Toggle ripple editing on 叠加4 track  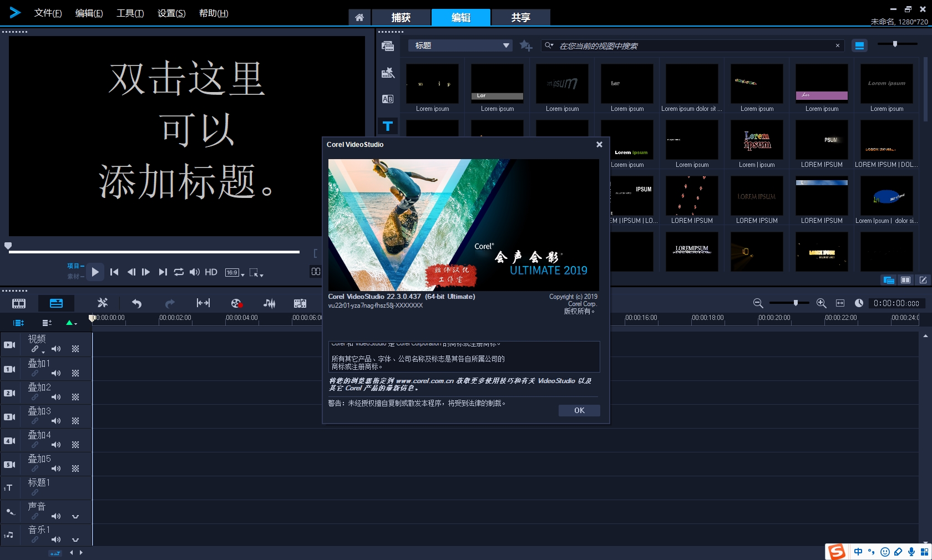(35, 445)
